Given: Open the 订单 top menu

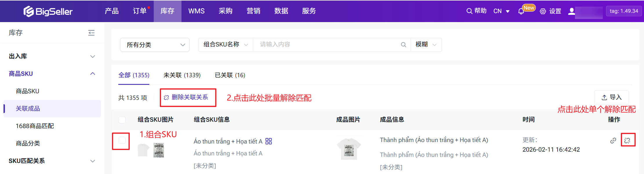Looking at the screenshot, I should point(140,11).
